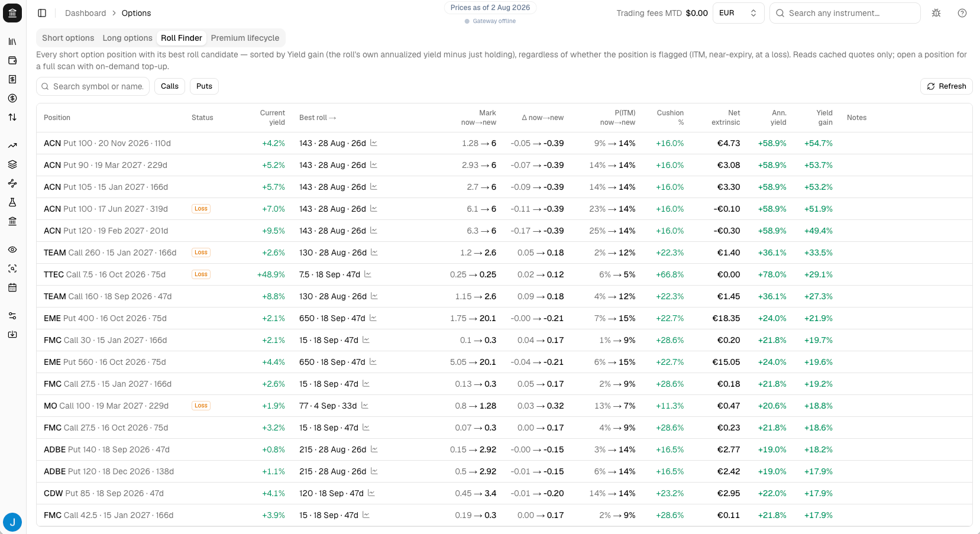Image resolution: width=980 pixels, height=534 pixels.
Task: Click the up-down arrows icon in sidebar
Action: (12, 117)
